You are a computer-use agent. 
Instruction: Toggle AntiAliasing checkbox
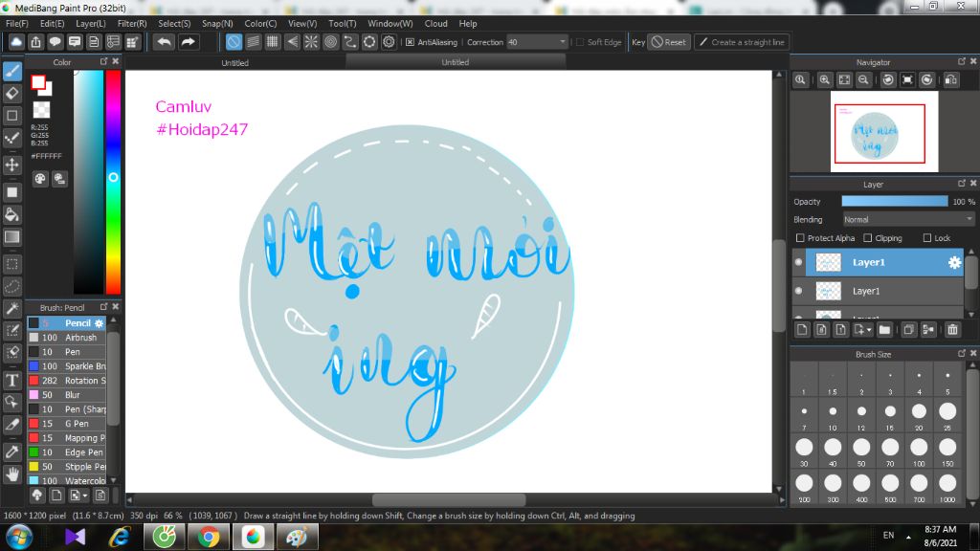[x=410, y=42]
